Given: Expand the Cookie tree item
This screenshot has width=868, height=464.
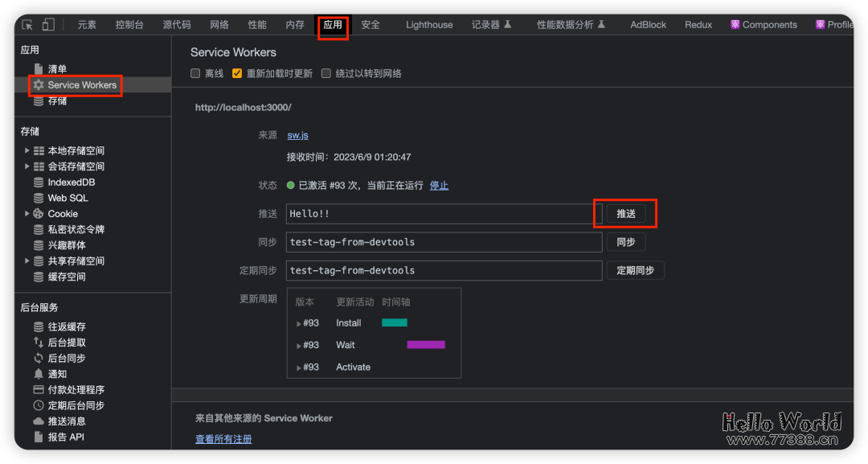Looking at the screenshot, I should pyautogui.click(x=27, y=213).
